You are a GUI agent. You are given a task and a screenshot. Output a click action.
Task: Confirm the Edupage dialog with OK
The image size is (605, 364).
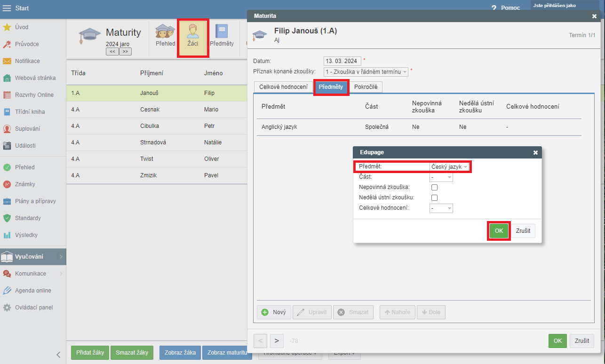[x=499, y=231]
